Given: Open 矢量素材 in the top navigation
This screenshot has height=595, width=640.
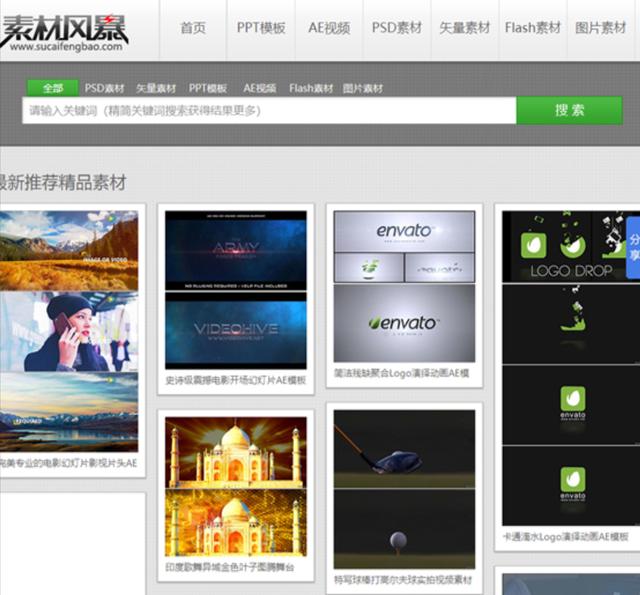Looking at the screenshot, I should pos(465,28).
